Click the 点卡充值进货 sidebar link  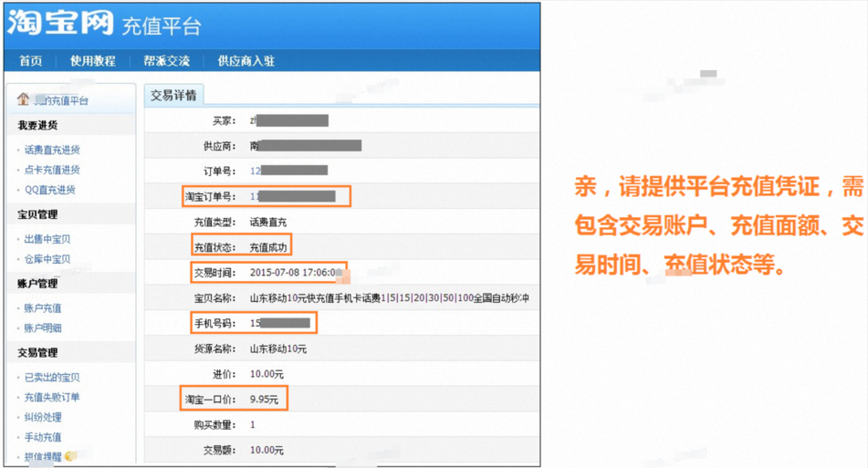coord(52,170)
